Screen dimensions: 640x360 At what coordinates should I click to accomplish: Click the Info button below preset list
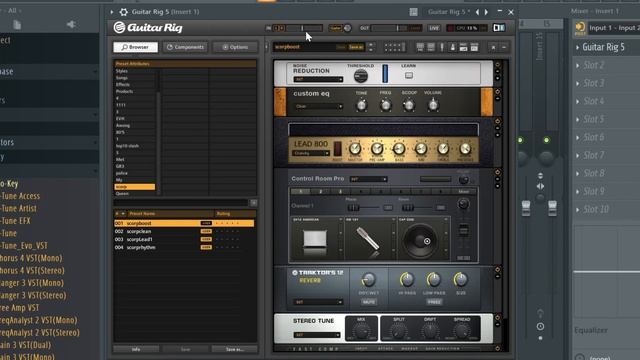136,349
